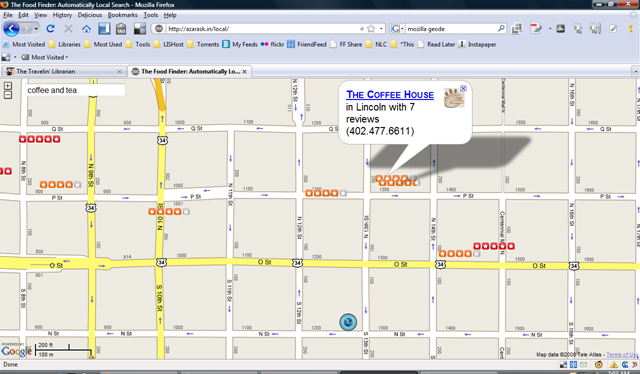Screen dimensions: 640x374
Task: Go to the Home page
Action: tap(86, 29)
